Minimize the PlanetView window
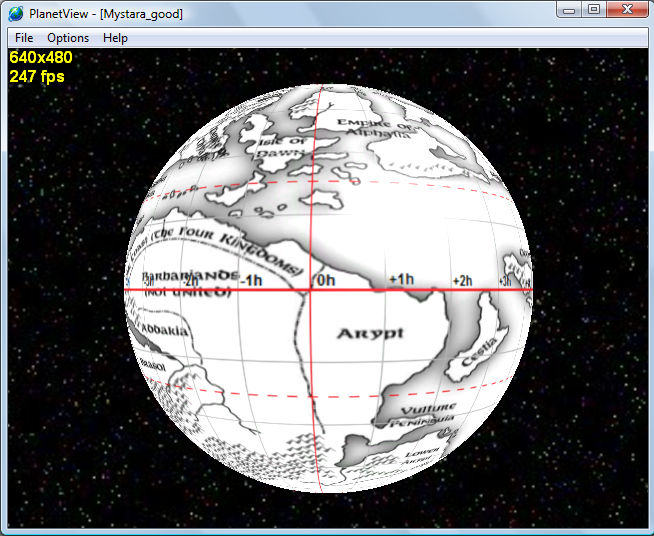Screen dimensions: 654x536 click(569, 10)
